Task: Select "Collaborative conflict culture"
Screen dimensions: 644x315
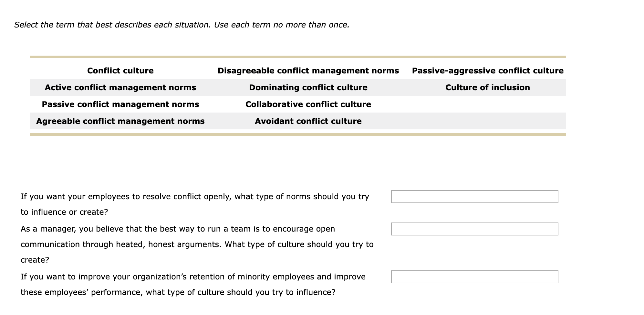Action: 308,104
